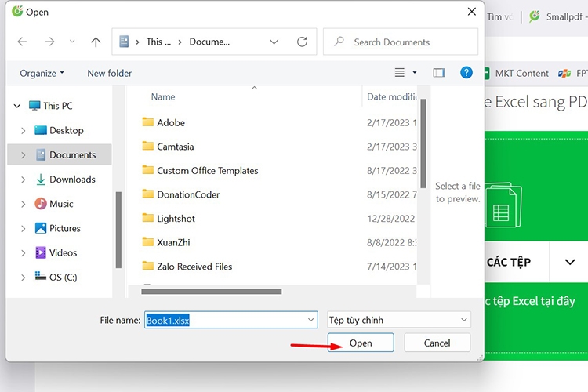Refresh the Documents folder view
588x392 pixels.
click(x=302, y=42)
